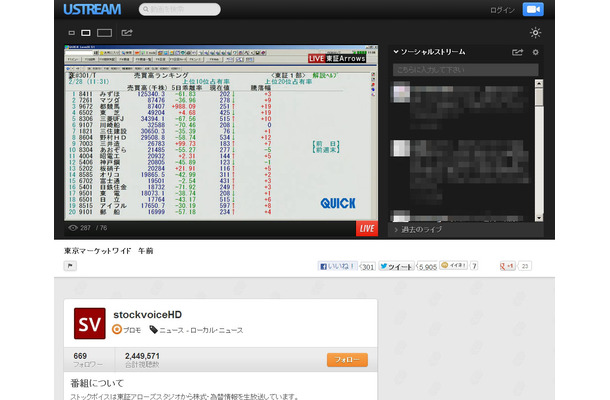Screen dimensions: 610x400
Task: Click the ログイン login link
Action: point(502,10)
